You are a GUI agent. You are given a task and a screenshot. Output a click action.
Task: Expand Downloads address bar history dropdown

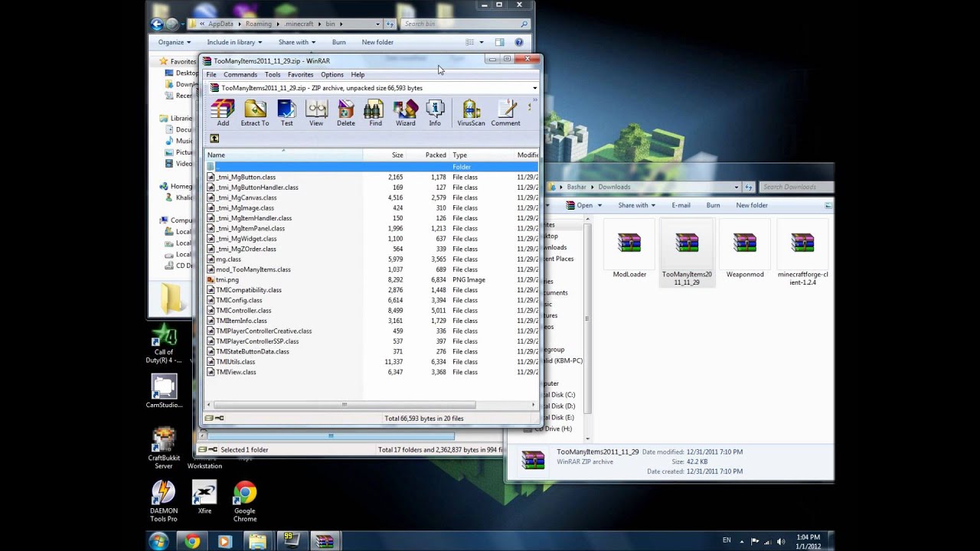click(x=737, y=187)
